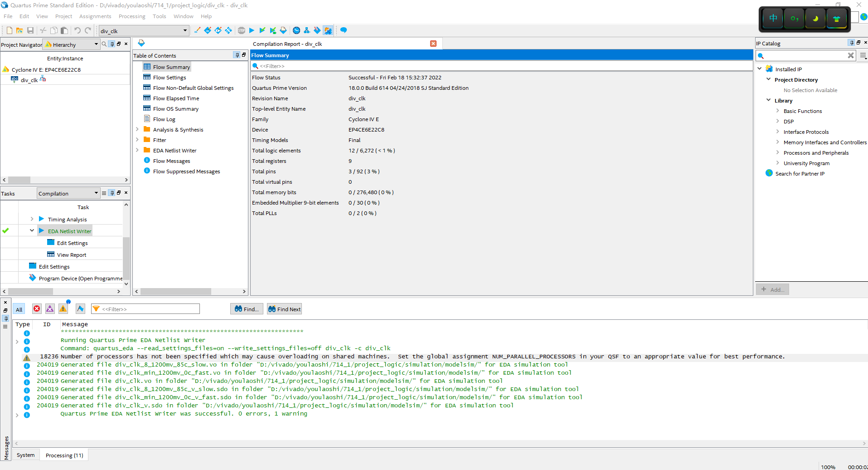Start Compilation with the blue play icon
This screenshot has height=470, width=868.
coord(252,30)
